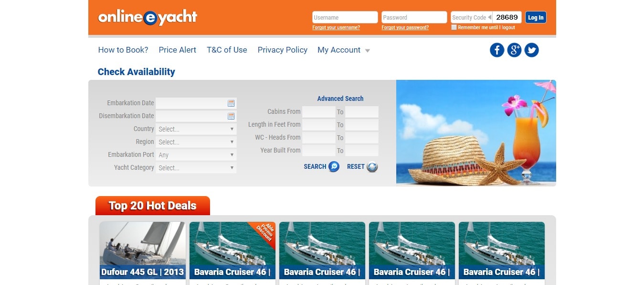This screenshot has width=644, height=285.
Task: Open the Embarkation Port dropdown
Action: coord(196,155)
